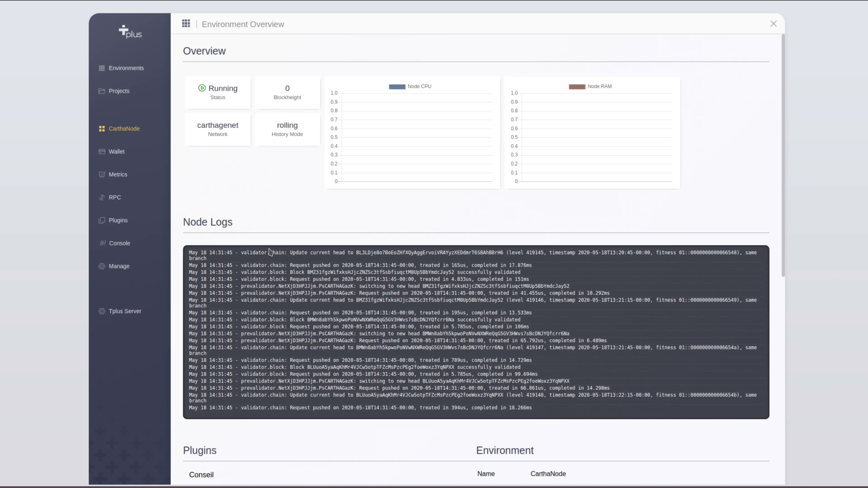The width and height of the screenshot is (868, 488).
Task: Click the Tplus Server gear icon
Action: [x=101, y=311]
